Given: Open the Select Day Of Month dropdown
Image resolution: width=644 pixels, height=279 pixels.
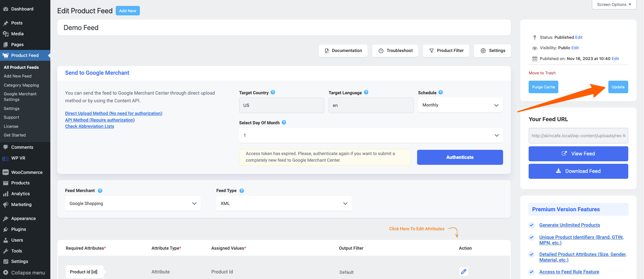Looking at the screenshot, I should [x=371, y=135].
